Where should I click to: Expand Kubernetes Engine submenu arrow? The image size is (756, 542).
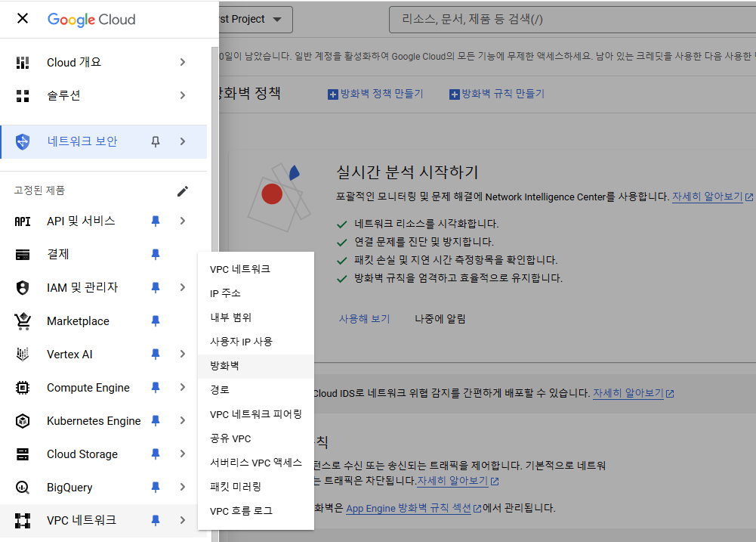(183, 421)
